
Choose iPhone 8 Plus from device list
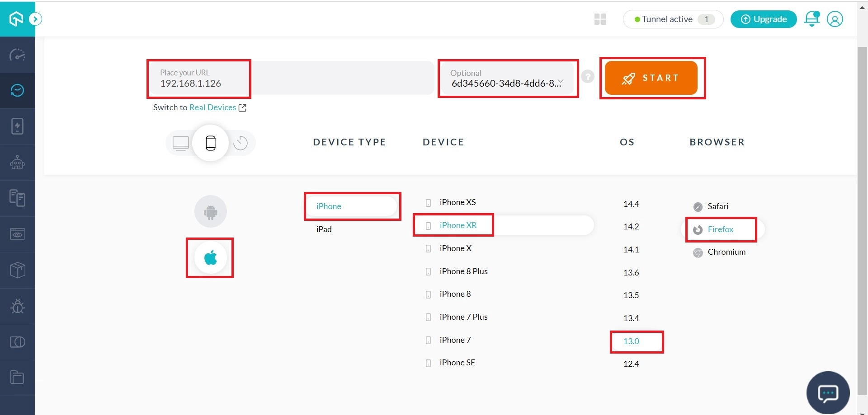coord(463,271)
